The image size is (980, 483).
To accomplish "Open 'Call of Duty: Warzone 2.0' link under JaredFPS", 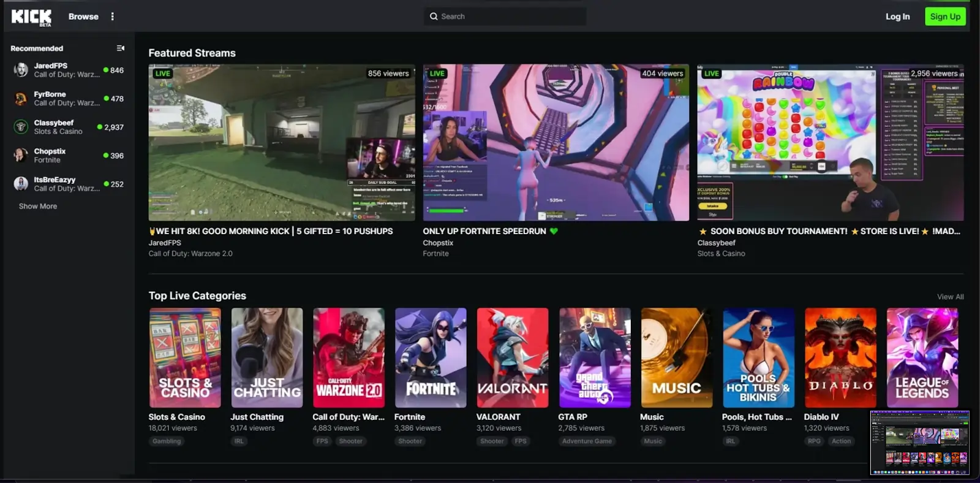I will click(x=190, y=254).
